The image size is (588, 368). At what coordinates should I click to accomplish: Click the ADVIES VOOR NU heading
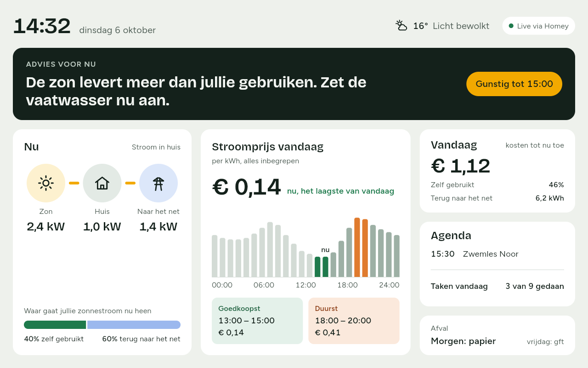[x=61, y=64]
